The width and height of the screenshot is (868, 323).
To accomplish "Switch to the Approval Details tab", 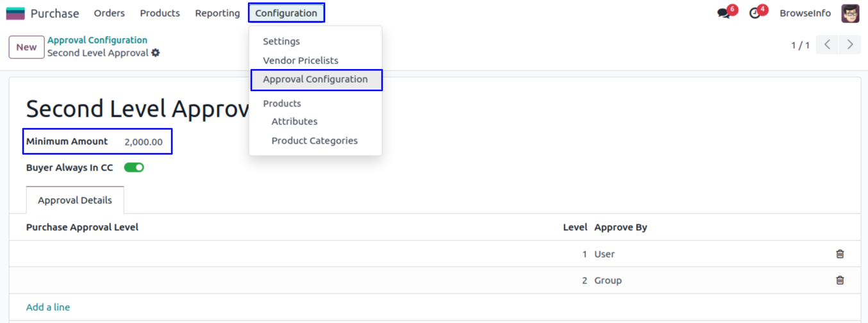I will coord(75,200).
